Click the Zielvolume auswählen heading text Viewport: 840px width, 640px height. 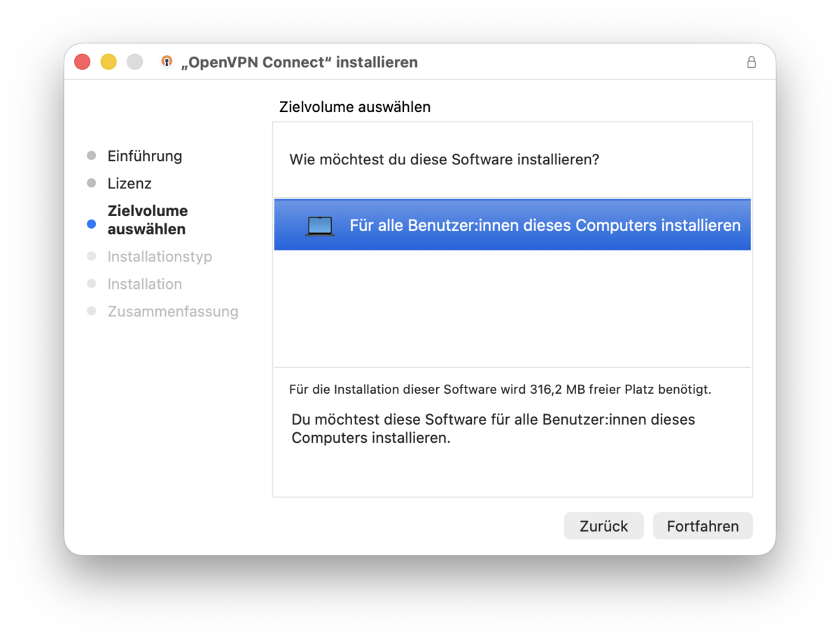[x=355, y=107]
